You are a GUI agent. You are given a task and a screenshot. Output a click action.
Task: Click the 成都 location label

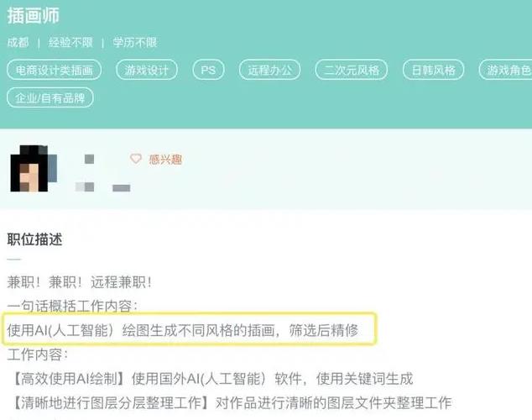tap(18, 43)
